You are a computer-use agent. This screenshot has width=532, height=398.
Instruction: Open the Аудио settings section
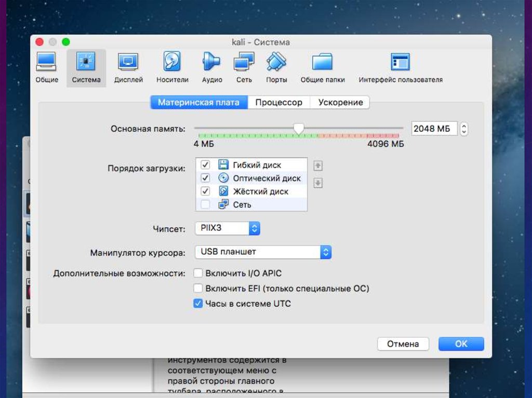pos(212,67)
